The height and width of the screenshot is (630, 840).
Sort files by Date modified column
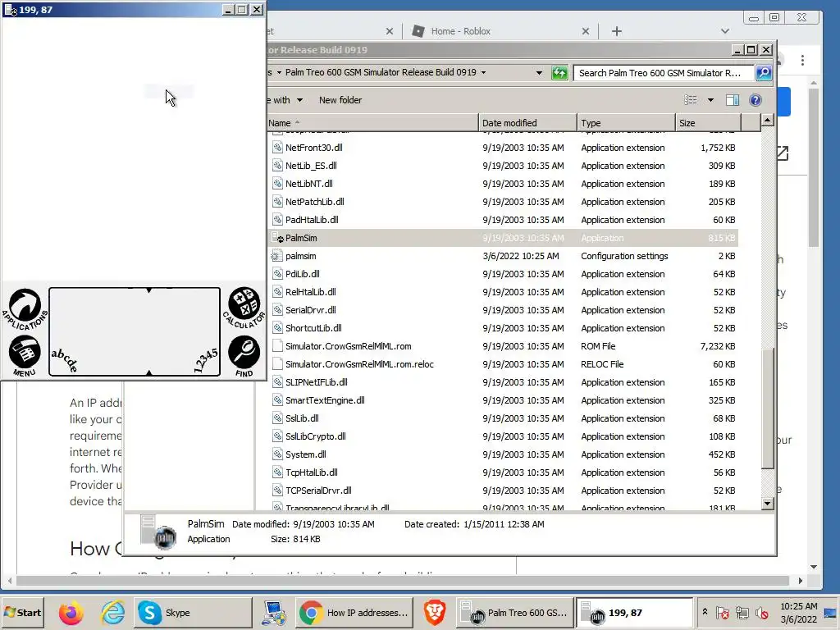pyautogui.click(x=527, y=123)
